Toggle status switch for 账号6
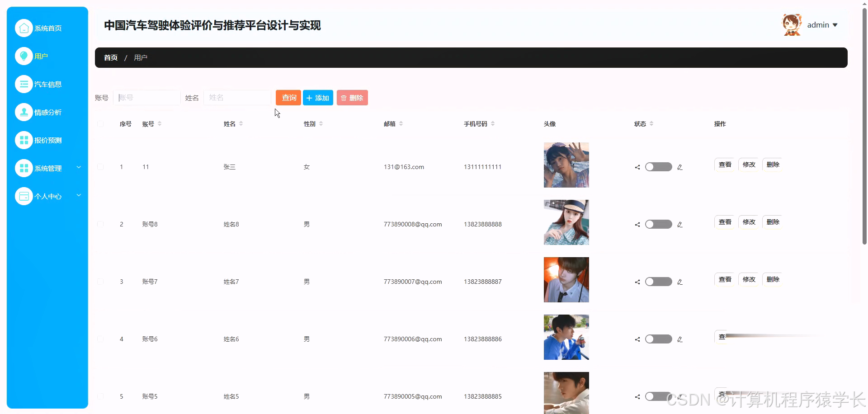The height and width of the screenshot is (414, 868). pos(659,339)
